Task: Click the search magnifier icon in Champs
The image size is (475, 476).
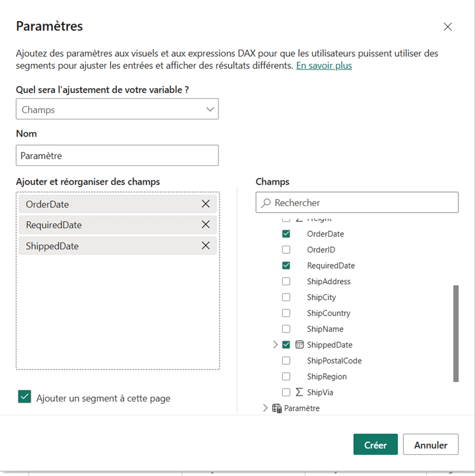Action: pos(266,203)
